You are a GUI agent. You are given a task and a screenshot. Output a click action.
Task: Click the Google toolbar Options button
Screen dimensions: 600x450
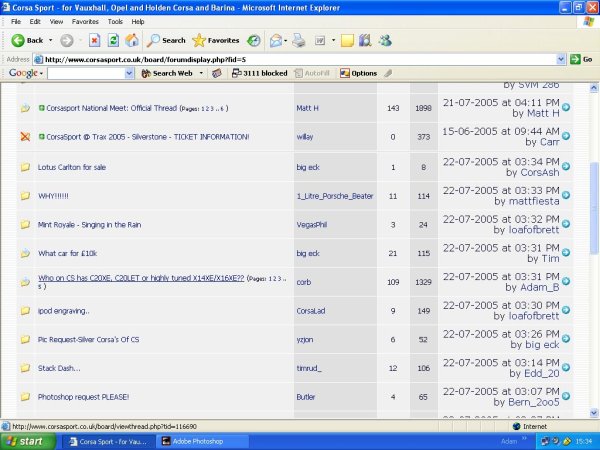[x=358, y=73]
